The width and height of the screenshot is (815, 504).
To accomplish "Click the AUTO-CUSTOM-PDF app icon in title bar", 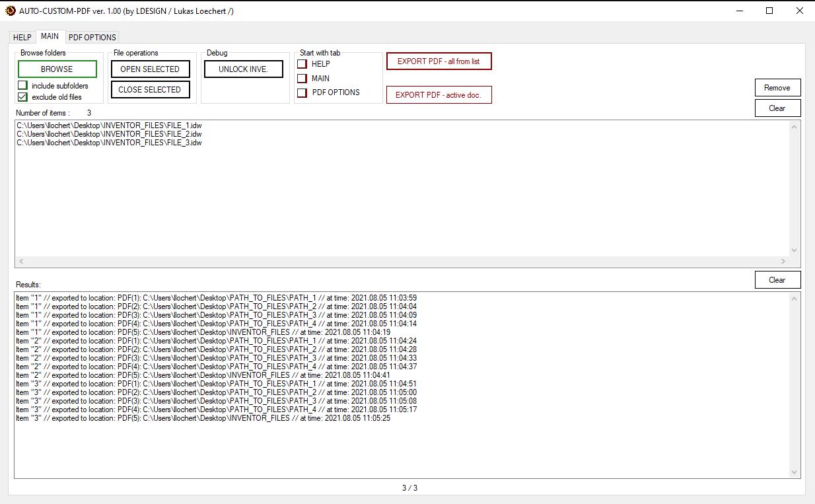I will (x=10, y=11).
